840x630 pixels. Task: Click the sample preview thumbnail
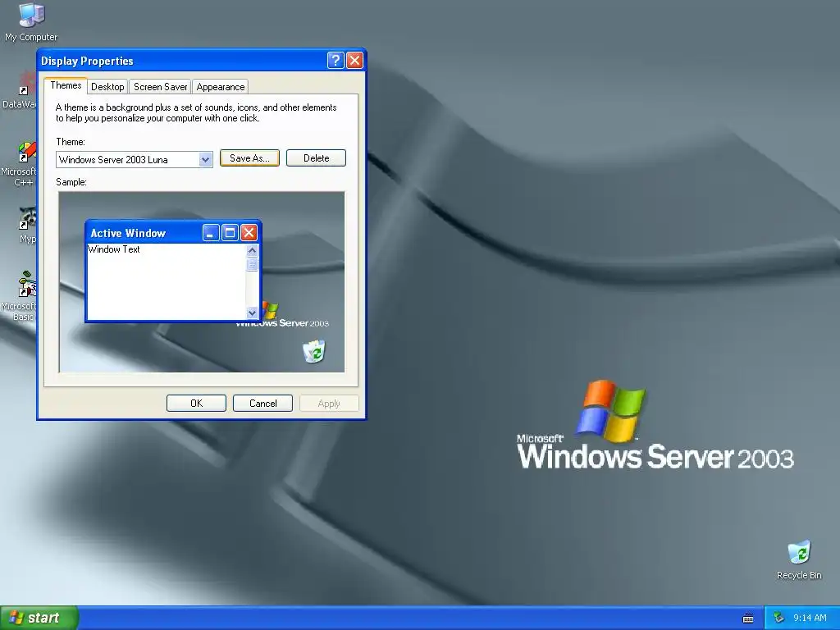[202, 282]
